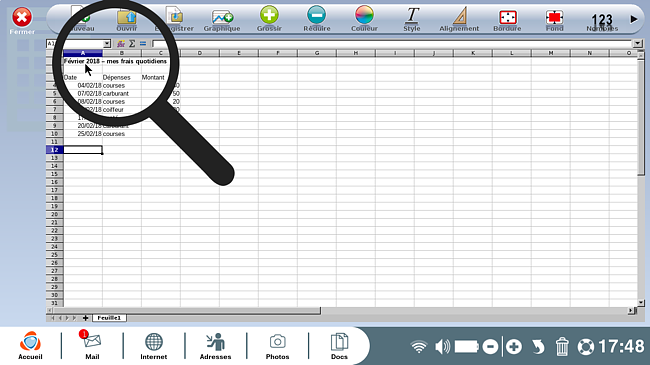Click the Graphique chart icon
This screenshot has height=365, width=650.
pos(222,18)
